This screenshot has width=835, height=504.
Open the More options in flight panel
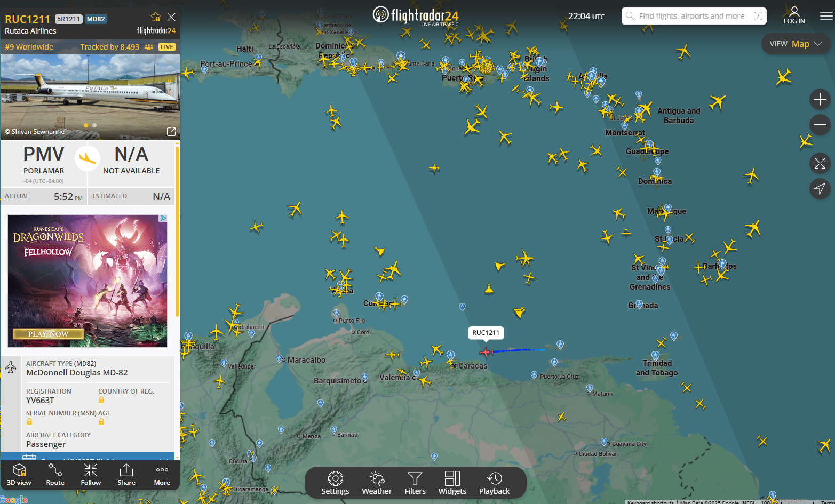pos(162,474)
